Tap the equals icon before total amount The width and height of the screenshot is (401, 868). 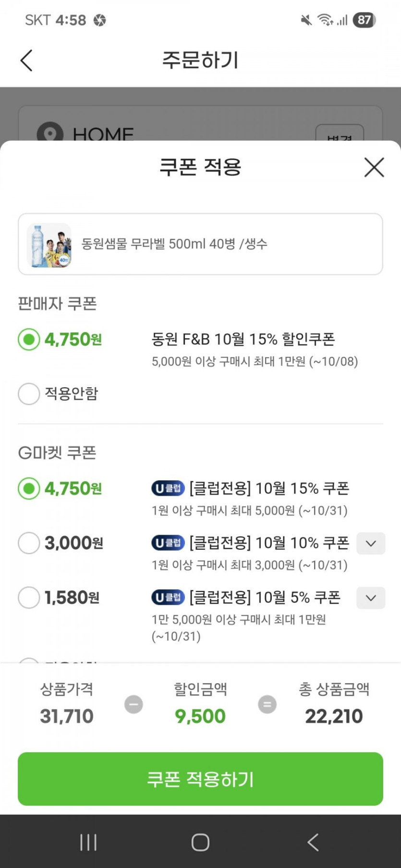267,704
